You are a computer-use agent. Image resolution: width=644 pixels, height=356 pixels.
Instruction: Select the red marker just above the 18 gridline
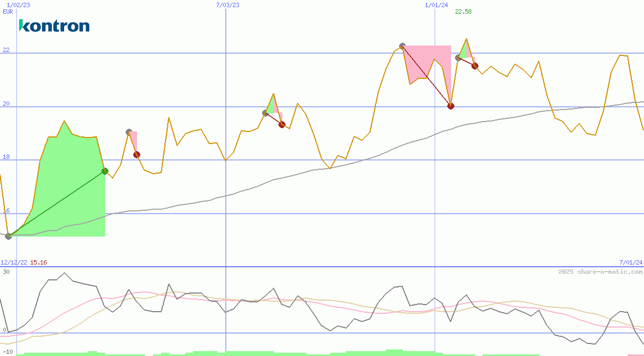coord(136,154)
